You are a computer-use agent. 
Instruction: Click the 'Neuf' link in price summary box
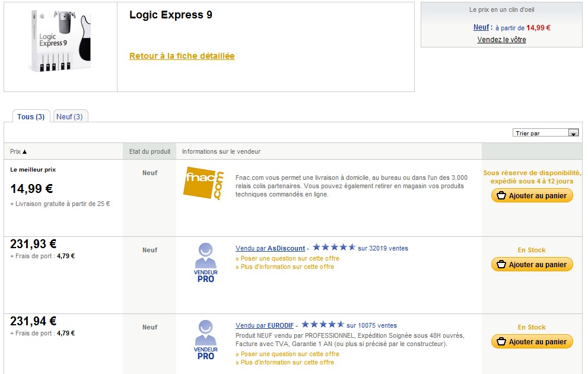pos(481,27)
